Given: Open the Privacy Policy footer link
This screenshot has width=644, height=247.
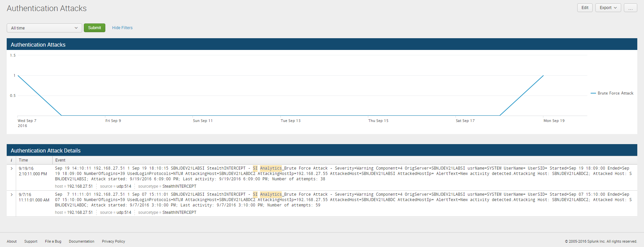Looking at the screenshot, I should [x=113, y=241].
